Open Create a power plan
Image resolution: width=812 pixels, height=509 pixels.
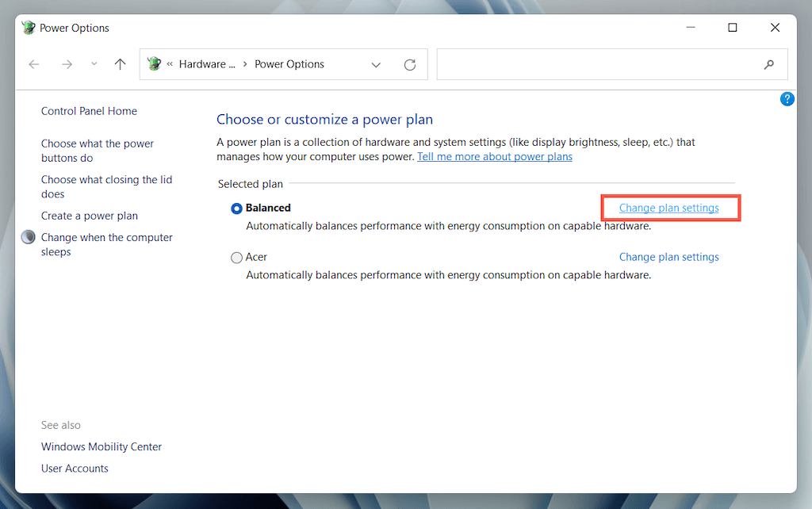pos(90,216)
